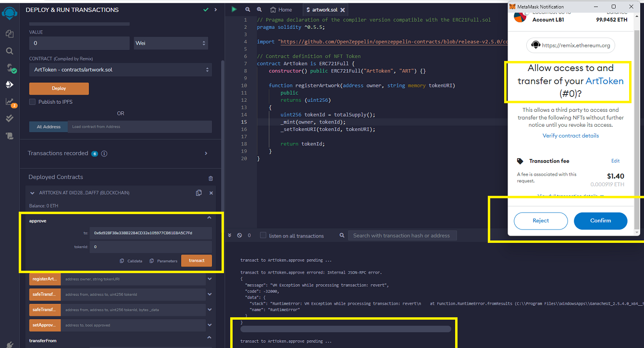Click the At Address button
This screenshot has width=644, height=348.
point(49,127)
